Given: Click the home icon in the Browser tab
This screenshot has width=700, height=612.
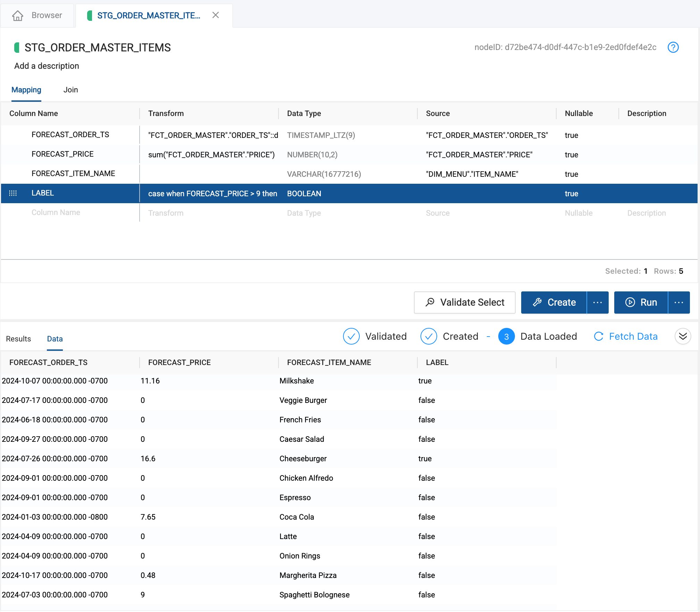Looking at the screenshot, I should click(18, 16).
